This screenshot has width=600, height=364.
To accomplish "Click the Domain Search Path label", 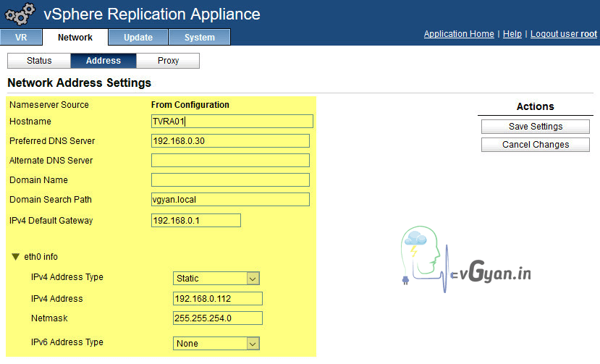I will tap(51, 200).
